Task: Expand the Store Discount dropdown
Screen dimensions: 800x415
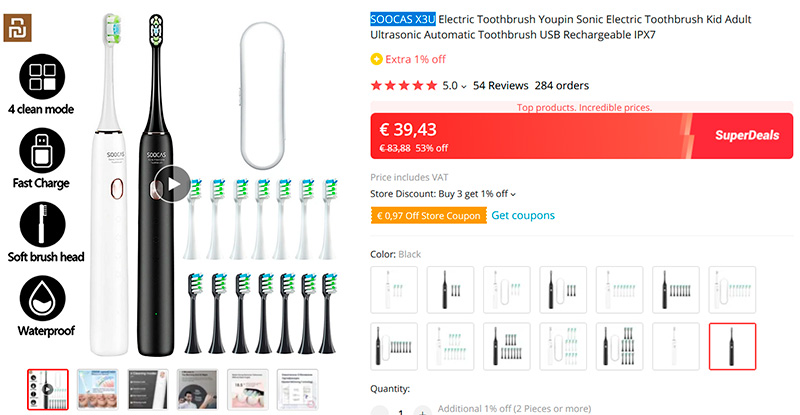Action: [x=513, y=194]
